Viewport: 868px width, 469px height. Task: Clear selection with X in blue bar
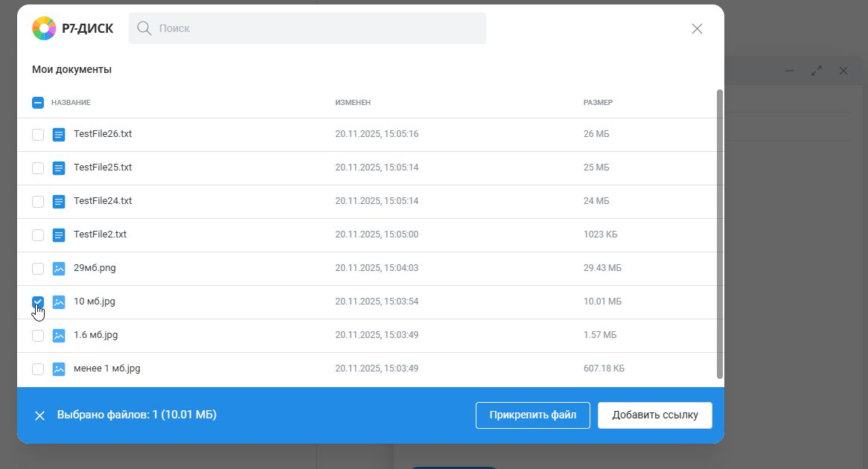click(x=39, y=415)
